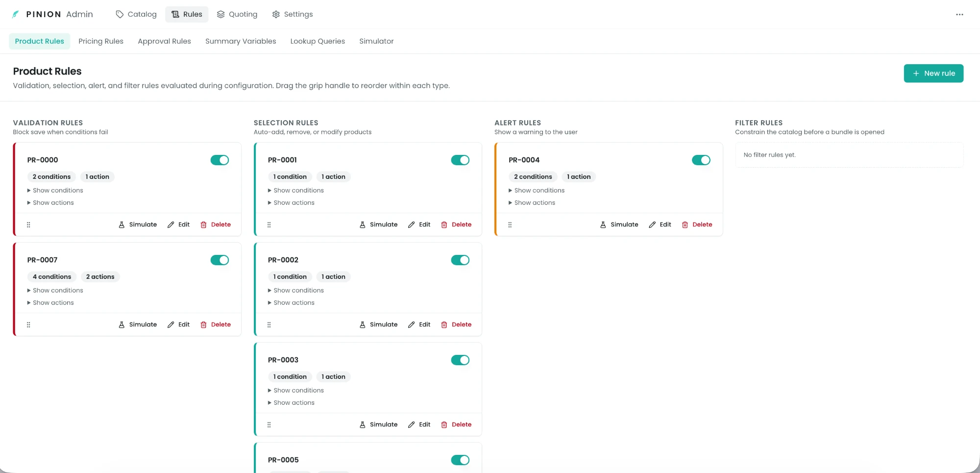
Task: Click the trash icon of PR-0004's Delete
Action: pyautogui.click(x=685, y=224)
